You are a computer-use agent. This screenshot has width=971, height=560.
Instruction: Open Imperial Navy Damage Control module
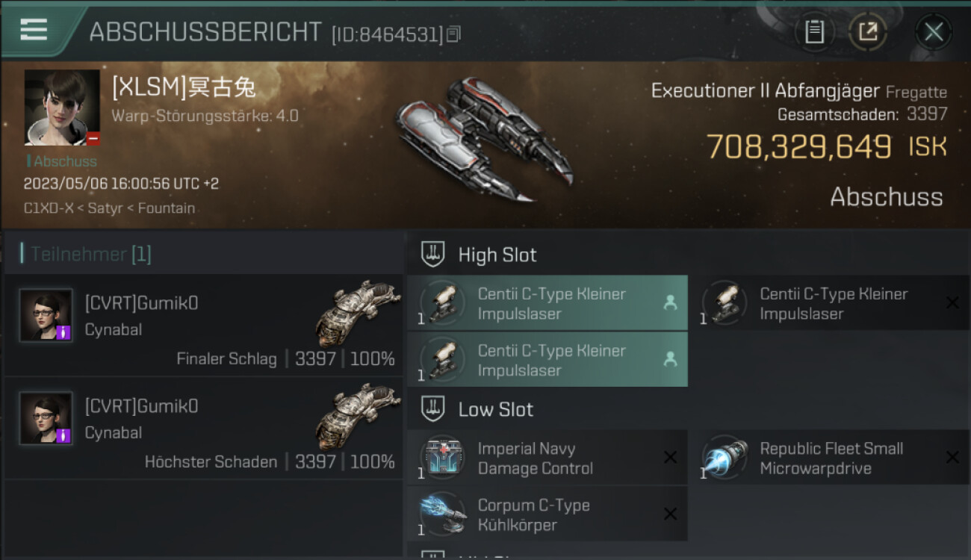(x=547, y=458)
